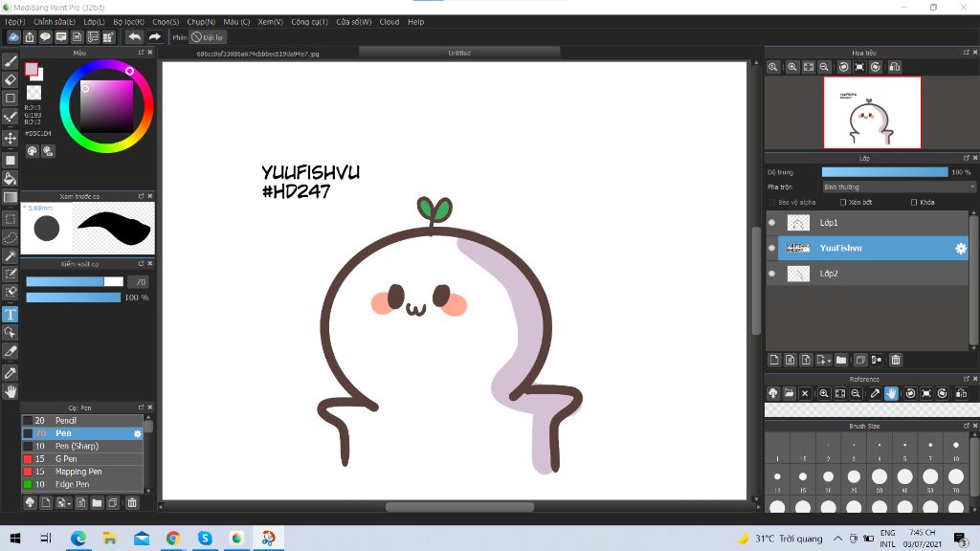The width and height of the screenshot is (980, 551).
Task: Adjust the brush size slider
Action: [75, 282]
